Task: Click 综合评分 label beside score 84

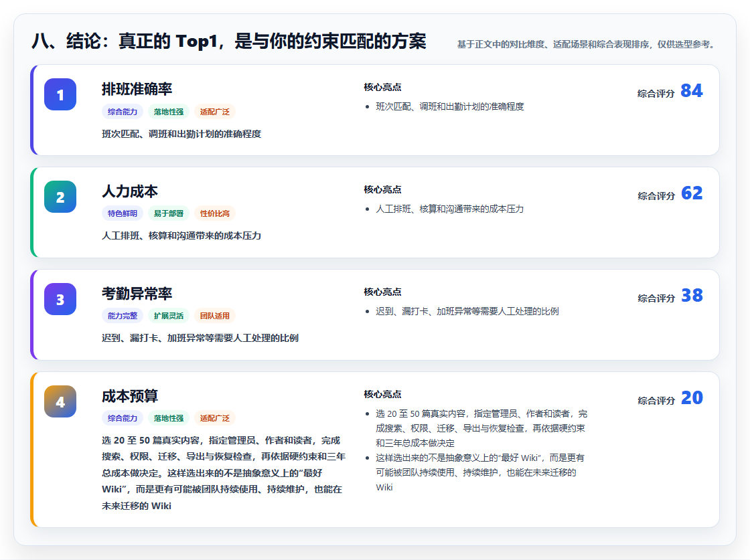Action: pos(656,94)
